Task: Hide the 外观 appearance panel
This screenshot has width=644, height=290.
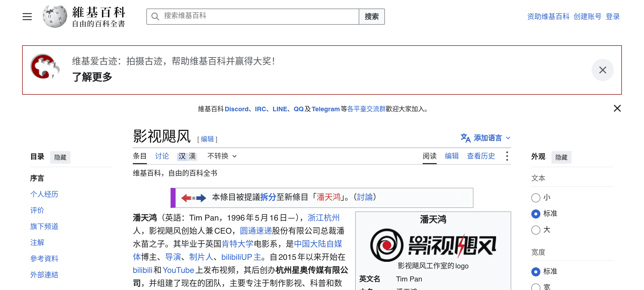Action: 561,157
